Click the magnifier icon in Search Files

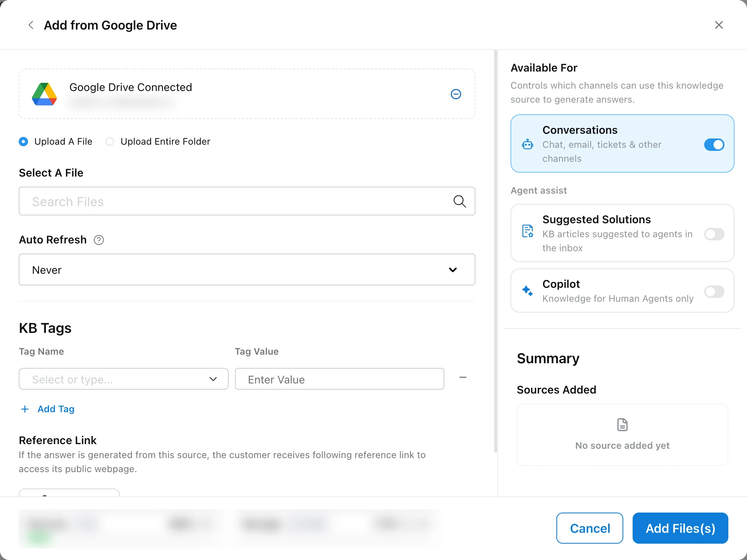[x=459, y=201]
